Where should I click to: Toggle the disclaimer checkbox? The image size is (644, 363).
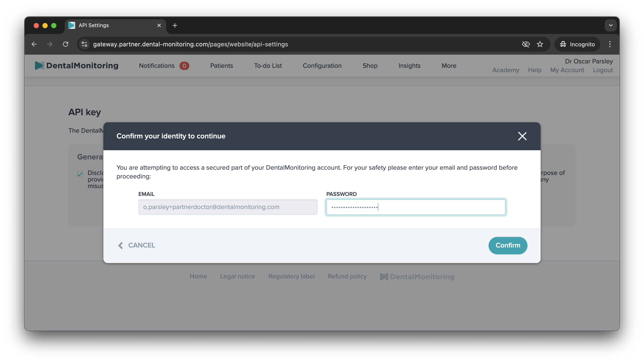pos(80,174)
